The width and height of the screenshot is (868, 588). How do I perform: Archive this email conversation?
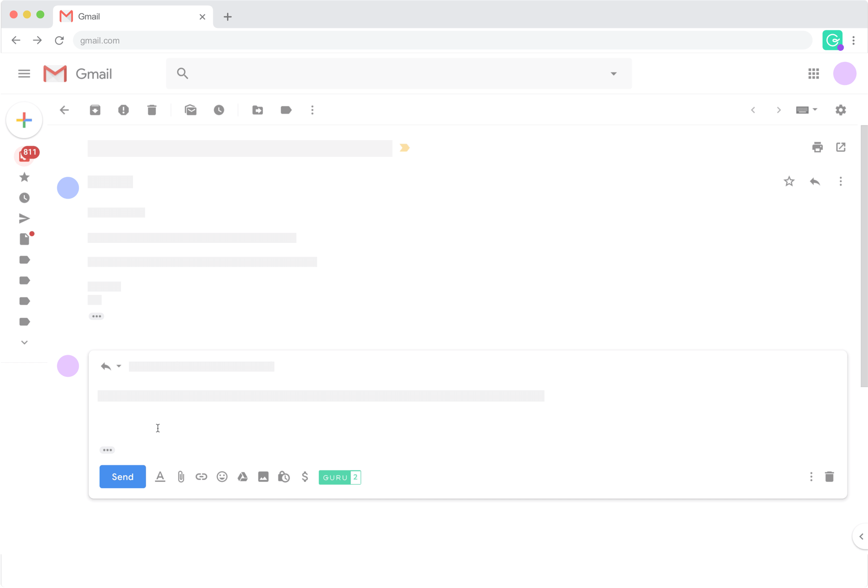point(95,110)
